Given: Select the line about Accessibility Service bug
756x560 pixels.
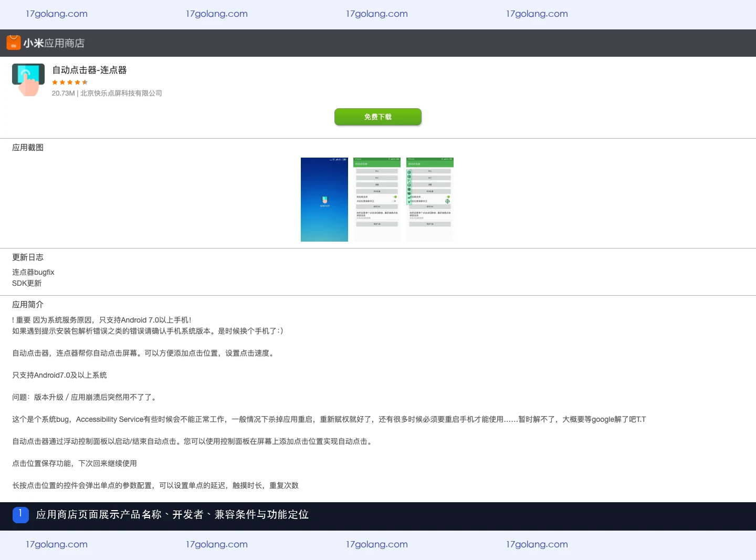Looking at the screenshot, I should 329,419.
